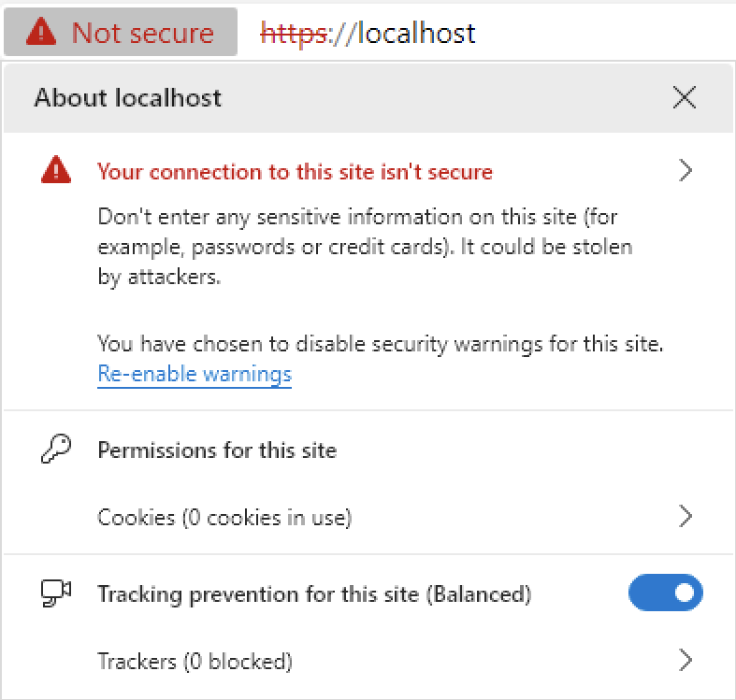Turn off tracking prevention for this site
This screenshot has height=700, width=736.
pyautogui.click(x=666, y=593)
